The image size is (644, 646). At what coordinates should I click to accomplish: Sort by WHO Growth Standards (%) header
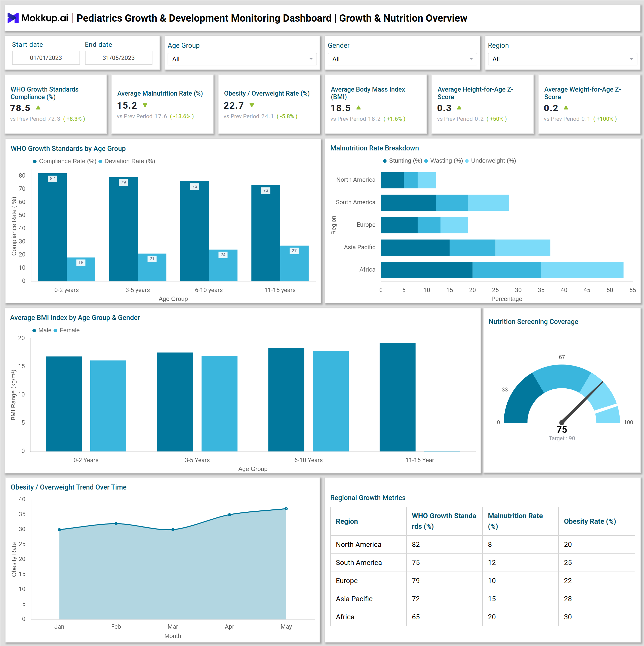pos(444,522)
